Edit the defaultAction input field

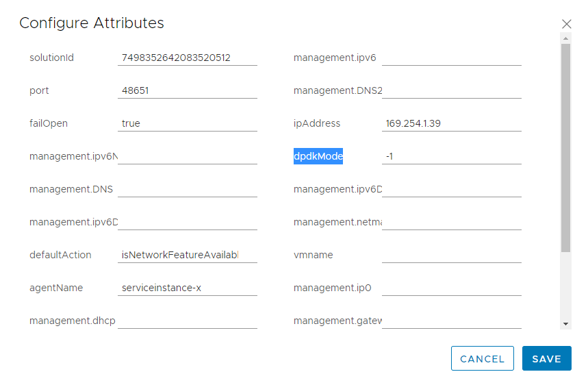coord(187,255)
